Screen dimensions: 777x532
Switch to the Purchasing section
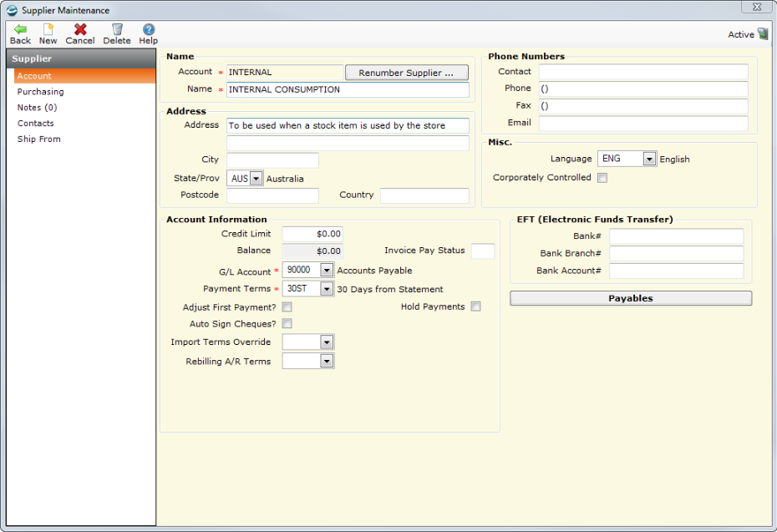(x=40, y=92)
